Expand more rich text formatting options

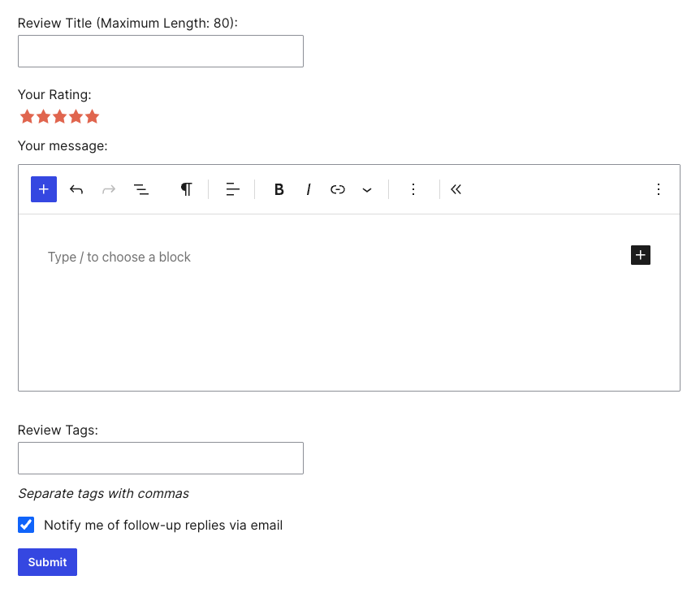point(367,189)
